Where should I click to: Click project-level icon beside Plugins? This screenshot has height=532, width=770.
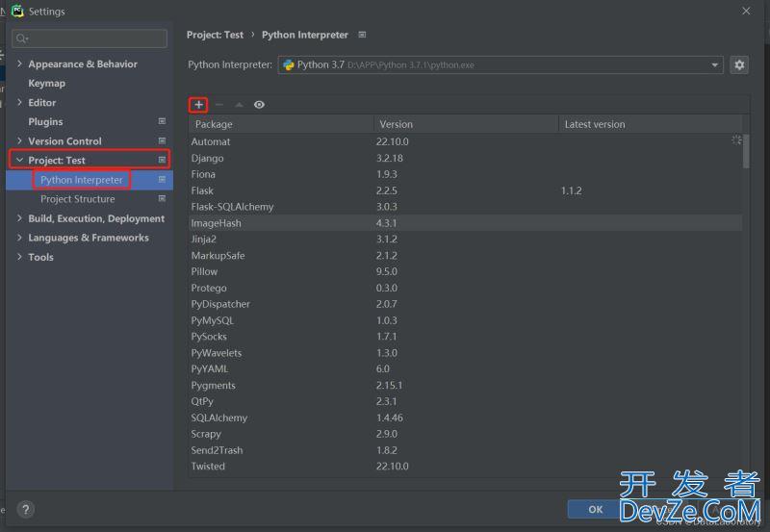(x=162, y=121)
